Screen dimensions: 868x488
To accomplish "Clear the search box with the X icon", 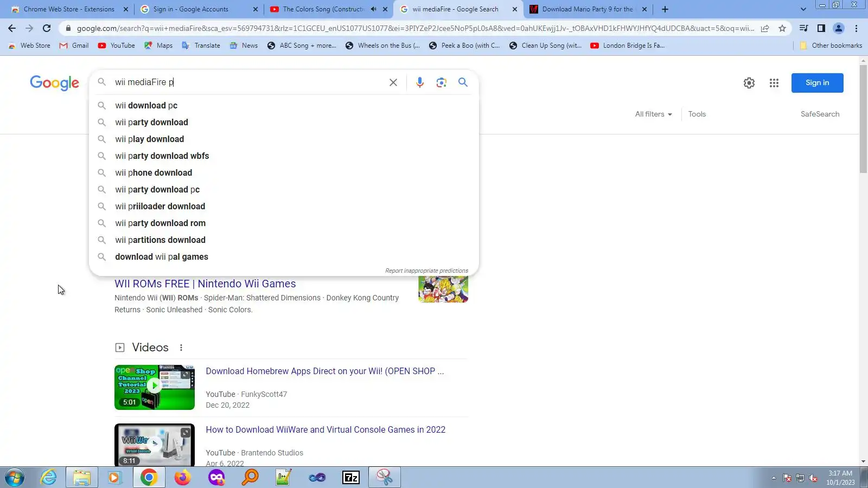I will (393, 82).
